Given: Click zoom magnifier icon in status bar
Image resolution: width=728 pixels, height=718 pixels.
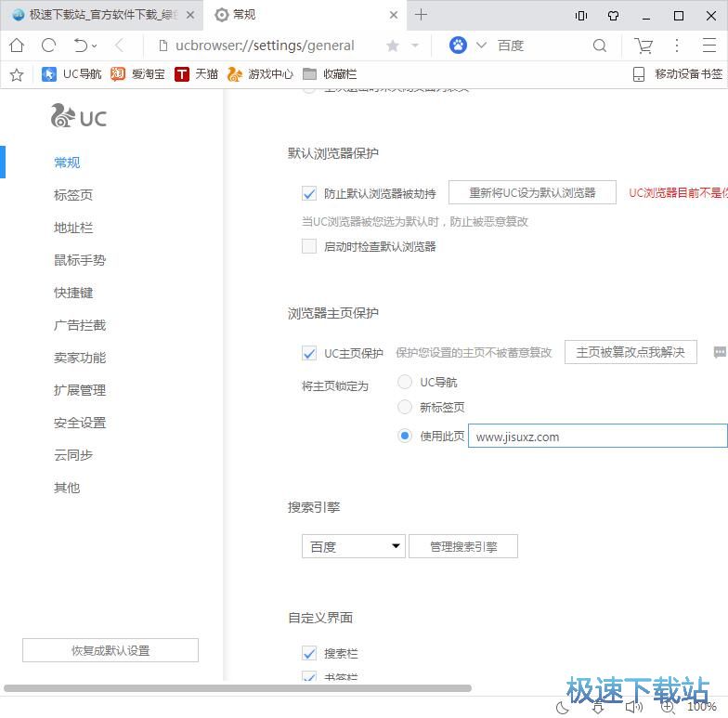Looking at the screenshot, I should pyautogui.click(x=667, y=707).
